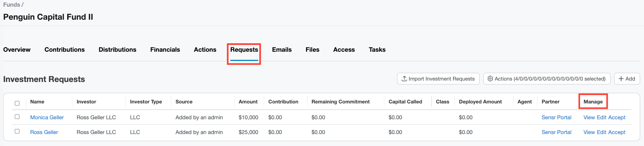Click the Source column header
The image size is (644, 146).
pyautogui.click(x=184, y=102)
